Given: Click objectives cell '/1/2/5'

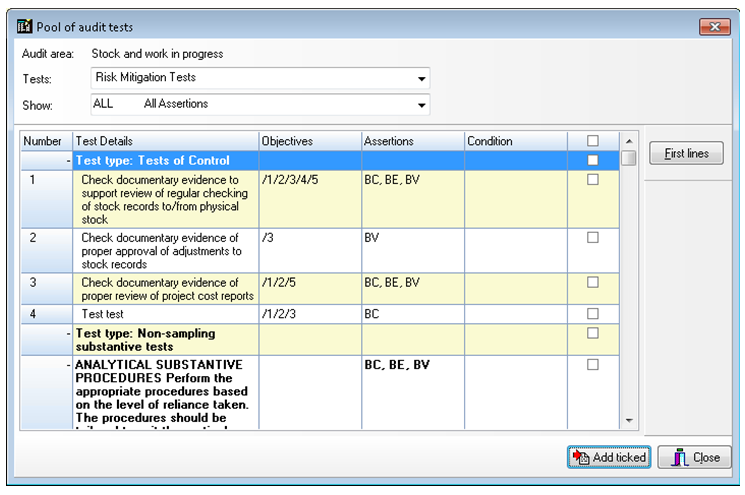Looking at the screenshot, I should (310, 289).
